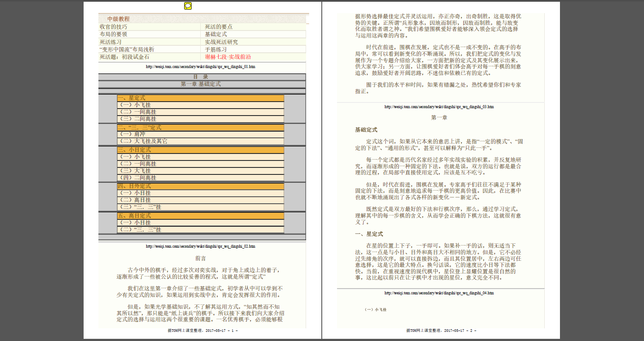Select the 二、“三．三”定式 heading

click(200, 127)
